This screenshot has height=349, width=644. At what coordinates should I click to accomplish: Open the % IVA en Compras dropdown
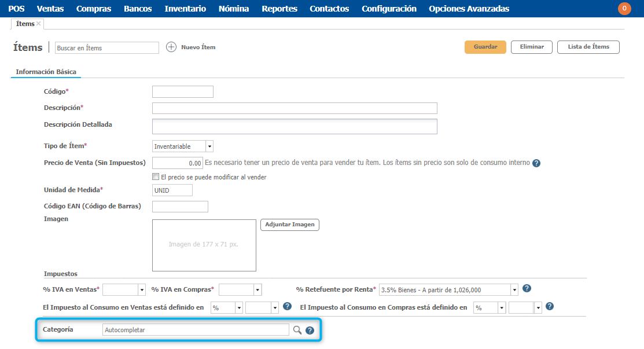pyautogui.click(x=257, y=290)
